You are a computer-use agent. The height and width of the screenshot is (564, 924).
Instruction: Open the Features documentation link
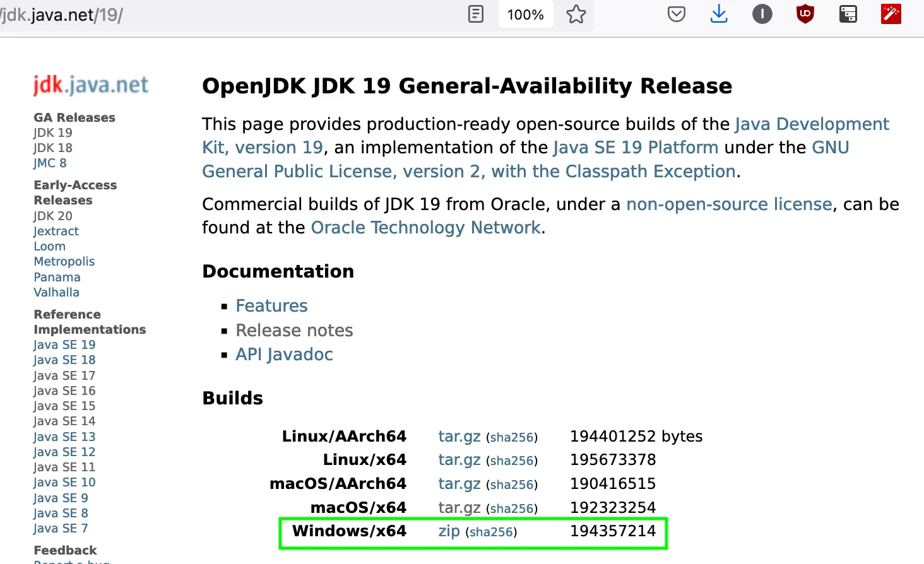[x=271, y=305]
